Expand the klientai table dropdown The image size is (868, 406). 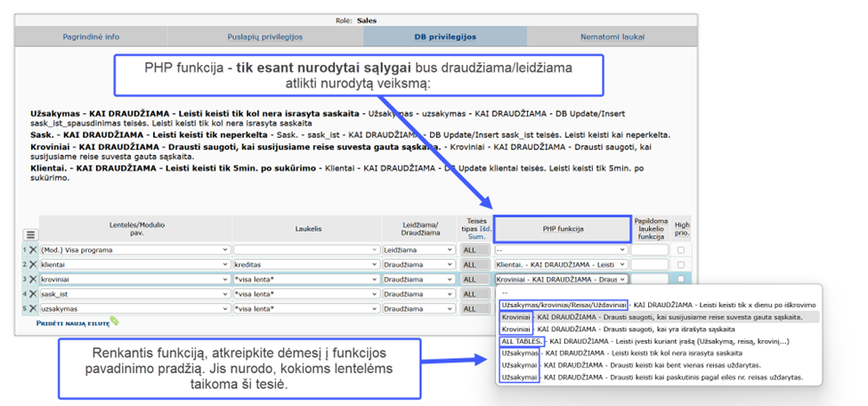134,264
